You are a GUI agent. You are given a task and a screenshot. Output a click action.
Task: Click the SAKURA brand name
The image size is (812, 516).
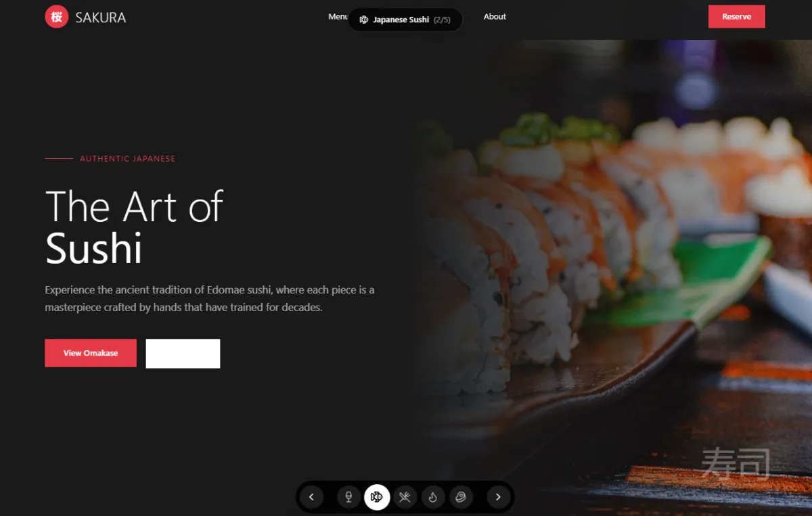(x=101, y=18)
